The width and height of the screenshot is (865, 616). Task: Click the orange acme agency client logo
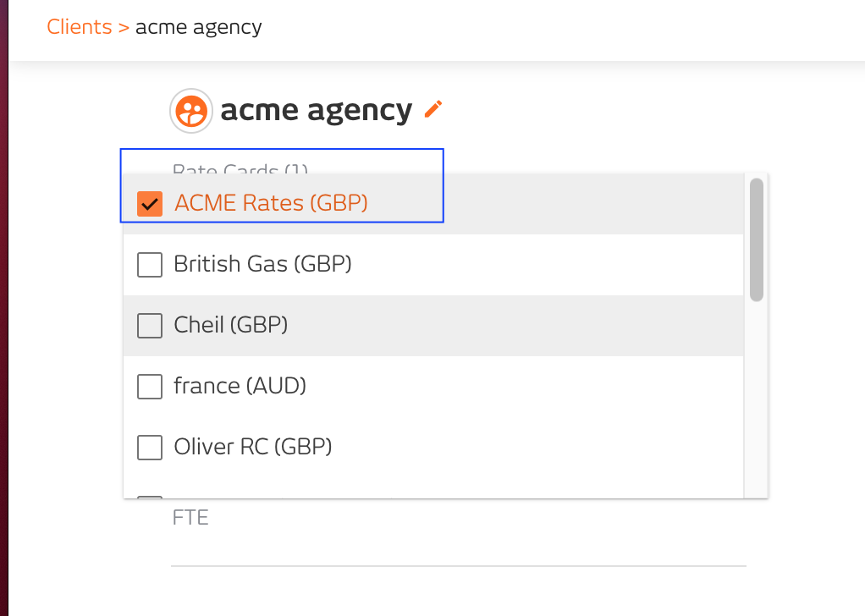pyautogui.click(x=191, y=111)
